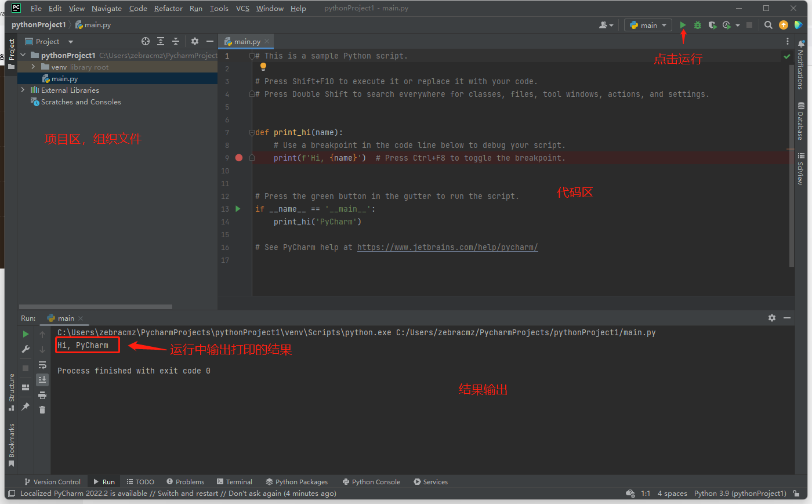The image size is (812, 504).
Task: Rerun main using Run panel play icon
Action: (x=26, y=334)
